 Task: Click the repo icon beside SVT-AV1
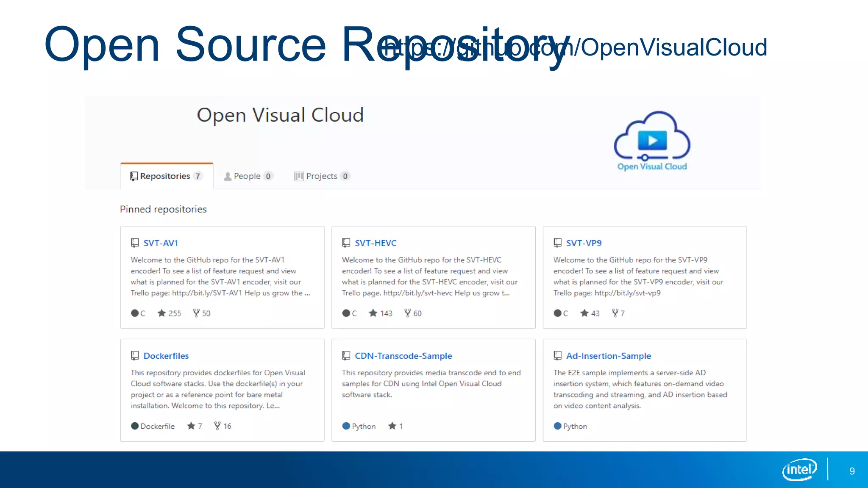coord(135,243)
